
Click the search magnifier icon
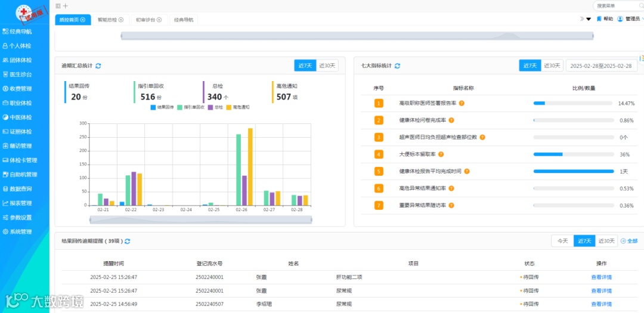[x=641, y=6]
